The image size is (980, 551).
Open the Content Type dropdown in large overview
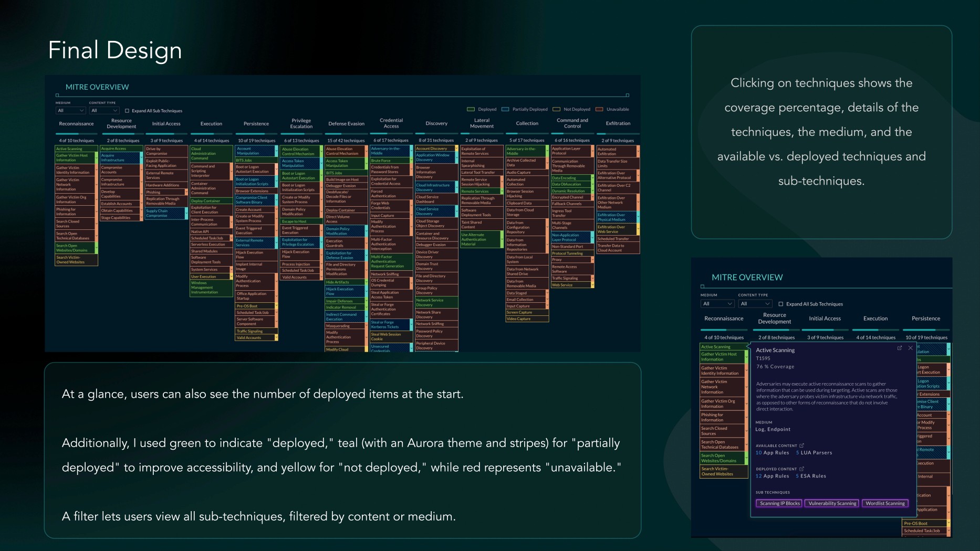pos(105,111)
